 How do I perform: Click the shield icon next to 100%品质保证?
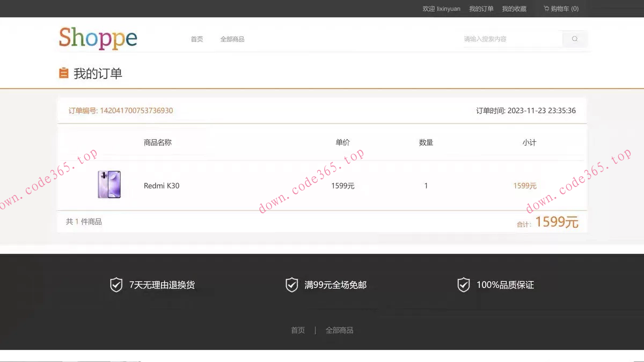tap(463, 285)
